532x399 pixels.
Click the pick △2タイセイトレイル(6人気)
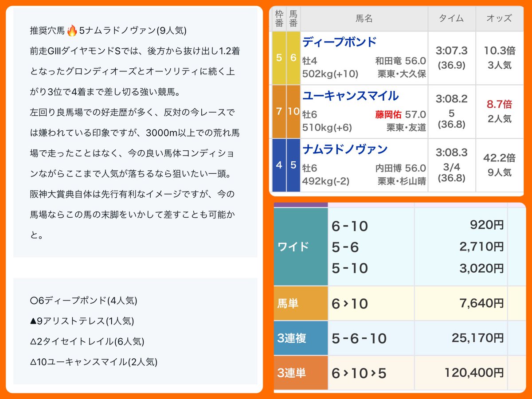point(87,341)
